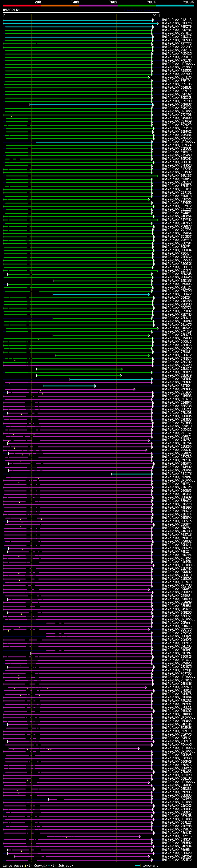Viewport: 197px width, 868px height.
Task: Select the UniRef100_Q7XYQ8 label
Action: (176, 115)
